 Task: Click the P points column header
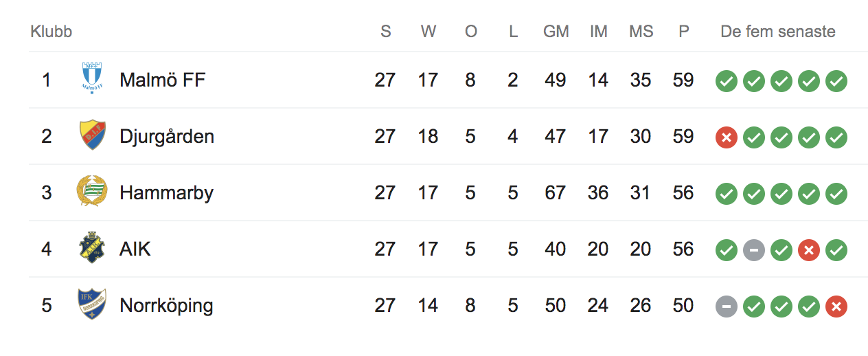(x=683, y=32)
